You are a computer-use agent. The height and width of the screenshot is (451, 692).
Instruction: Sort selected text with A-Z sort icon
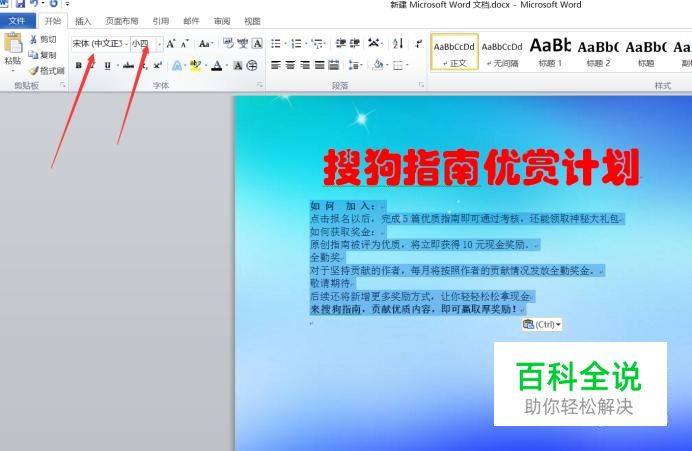(398, 43)
